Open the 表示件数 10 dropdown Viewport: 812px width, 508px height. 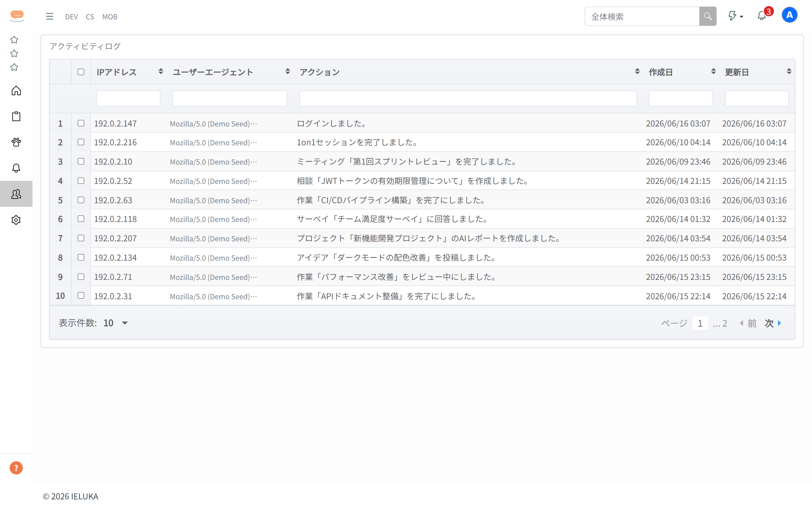(x=115, y=323)
